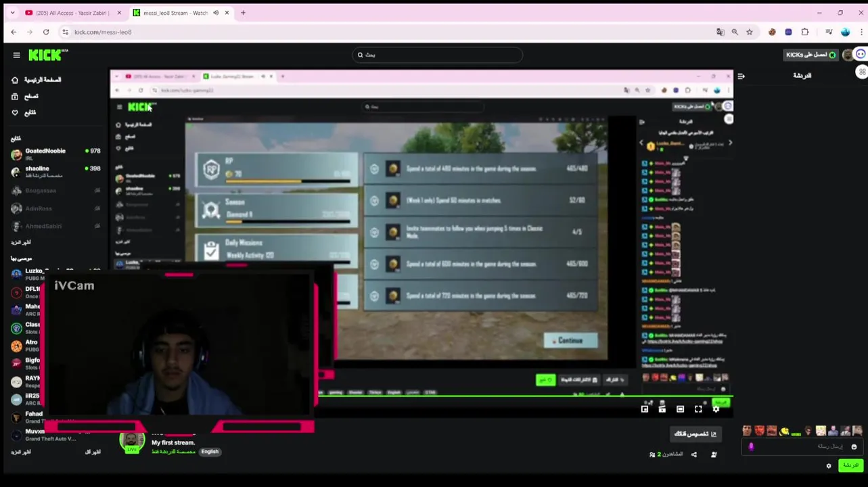Open GoatedNoobie channel in sidebar
Image resolution: width=868 pixels, height=487 pixels.
point(55,154)
